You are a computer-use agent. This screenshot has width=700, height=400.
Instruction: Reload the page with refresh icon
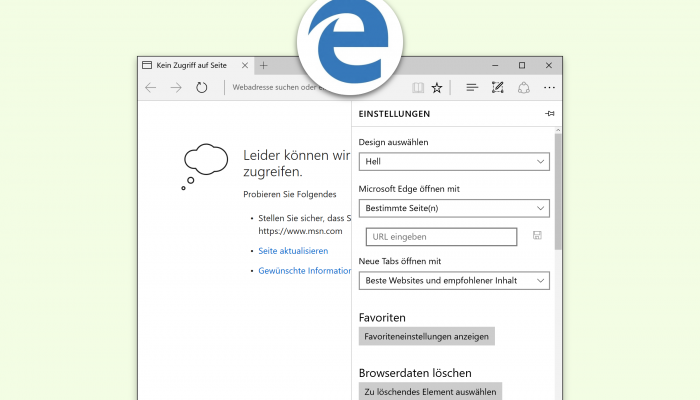202,88
